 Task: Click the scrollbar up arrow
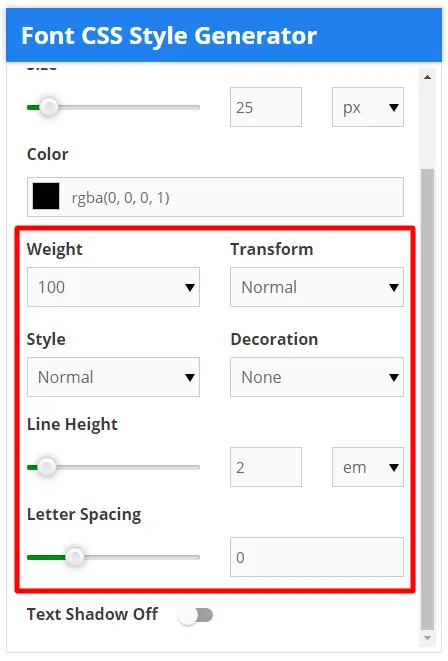[427, 77]
